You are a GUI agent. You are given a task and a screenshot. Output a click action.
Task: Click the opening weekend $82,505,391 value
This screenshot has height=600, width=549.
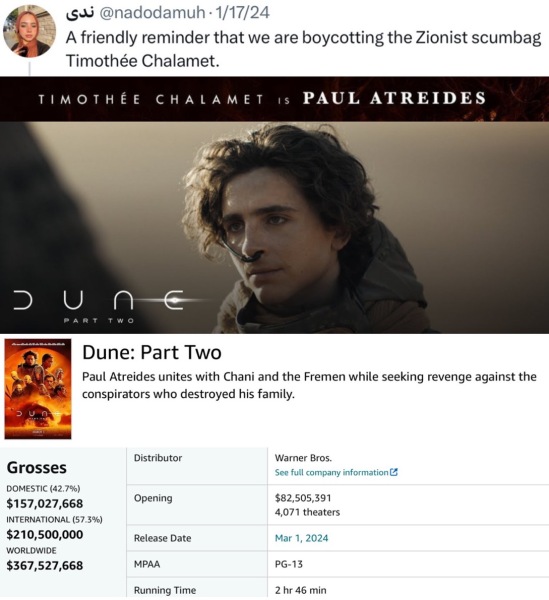point(303,498)
